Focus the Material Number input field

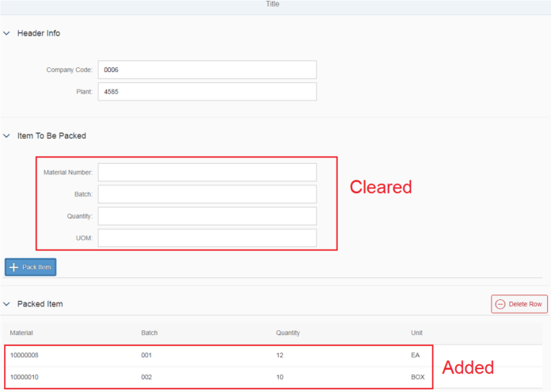207,173
